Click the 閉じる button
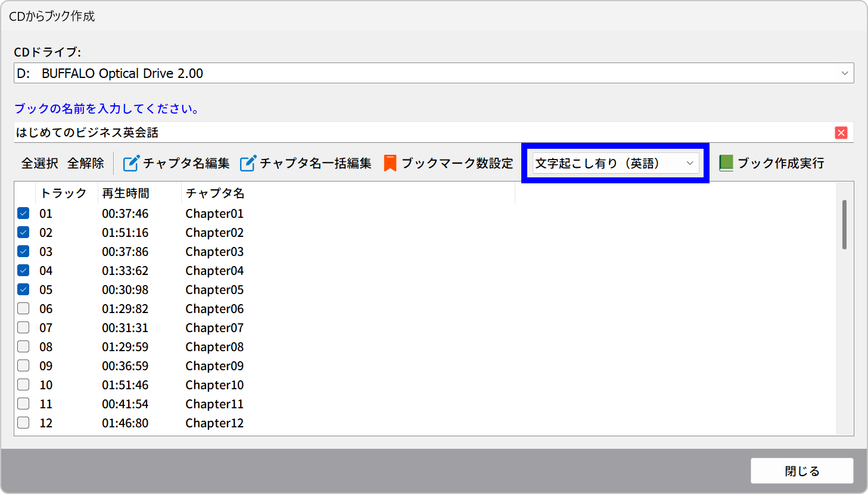868x494 pixels. tap(802, 471)
